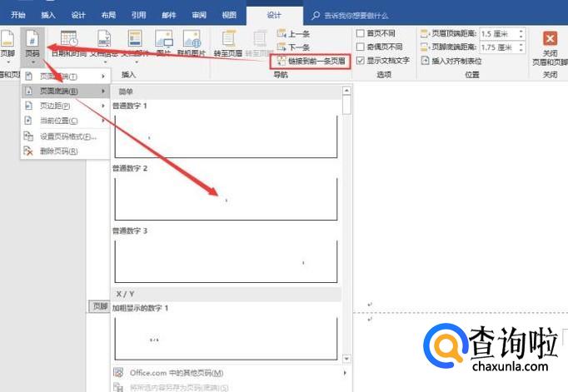Expand the 页边距(P) submenu arrow
568x392 pixels.
pos(103,106)
